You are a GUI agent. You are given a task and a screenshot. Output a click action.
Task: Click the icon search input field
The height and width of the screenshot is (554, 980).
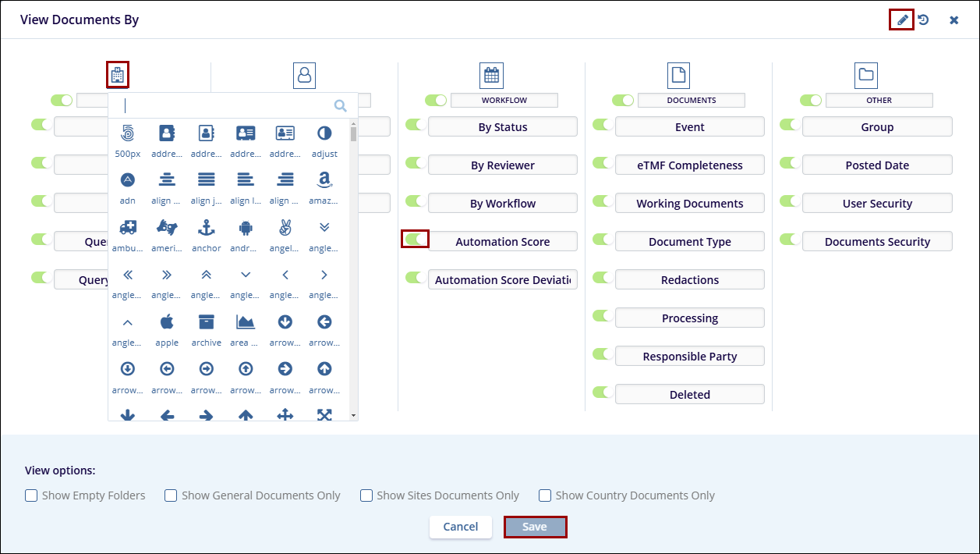(x=226, y=105)
